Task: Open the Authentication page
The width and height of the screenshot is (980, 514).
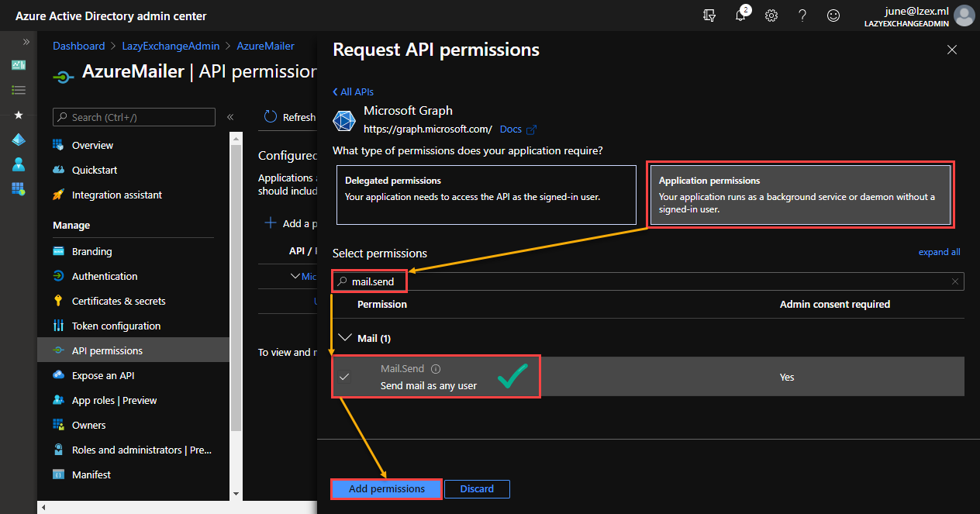Action: pyautogui.click(x=133, y=276)
